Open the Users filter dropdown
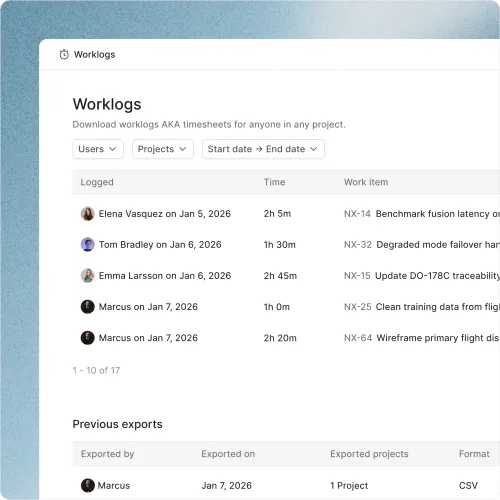 pos(98,149)
